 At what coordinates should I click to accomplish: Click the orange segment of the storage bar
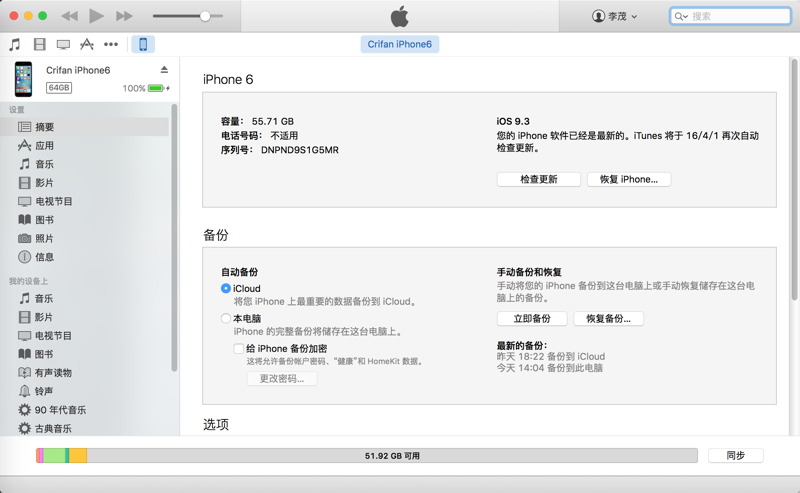[x=78, y=455]
